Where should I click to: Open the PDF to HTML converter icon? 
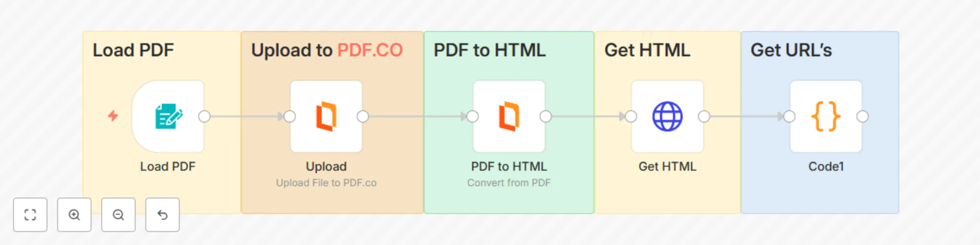pyautogui.click(x=509, y=116)
